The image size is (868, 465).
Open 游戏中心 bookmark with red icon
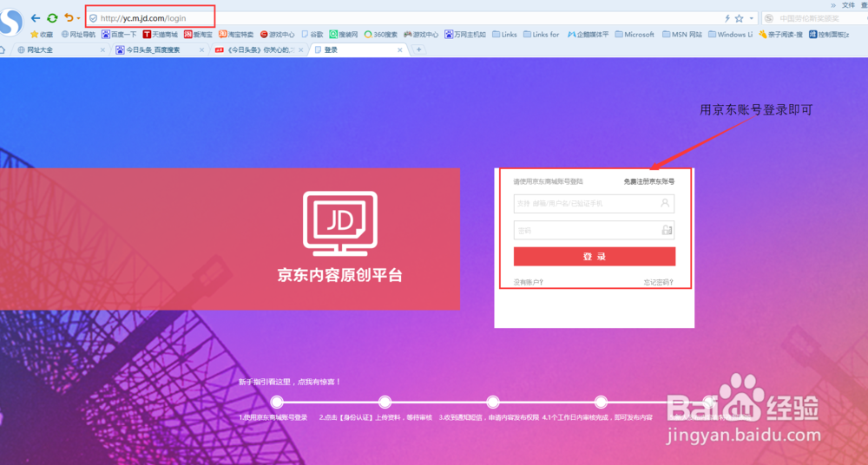point(278,35)
